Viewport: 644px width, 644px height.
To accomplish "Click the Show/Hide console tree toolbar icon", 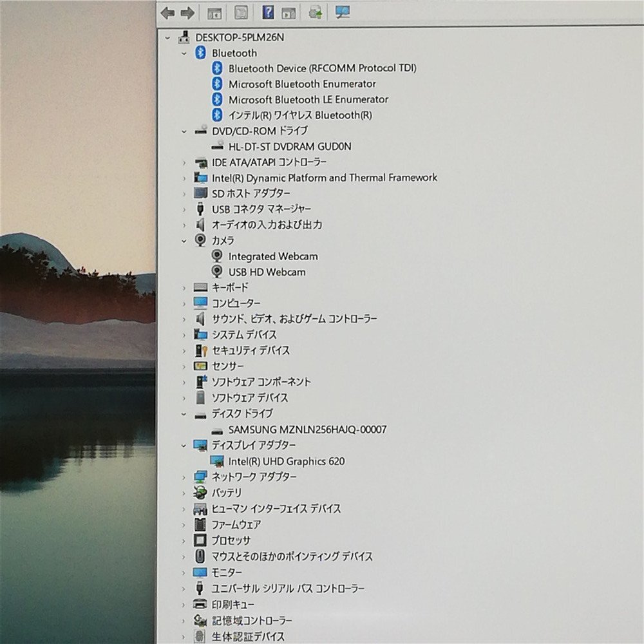I will (x=214, y=13).
